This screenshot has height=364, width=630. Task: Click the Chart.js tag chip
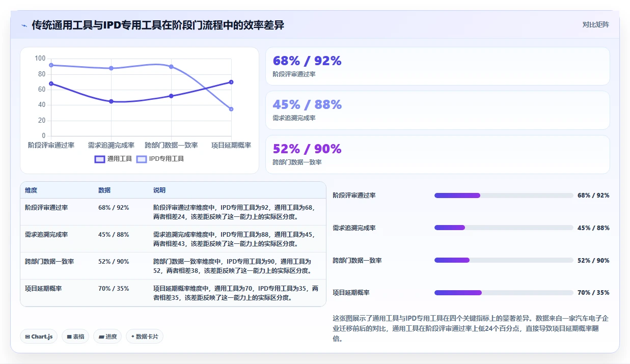(x=39, y=337)
